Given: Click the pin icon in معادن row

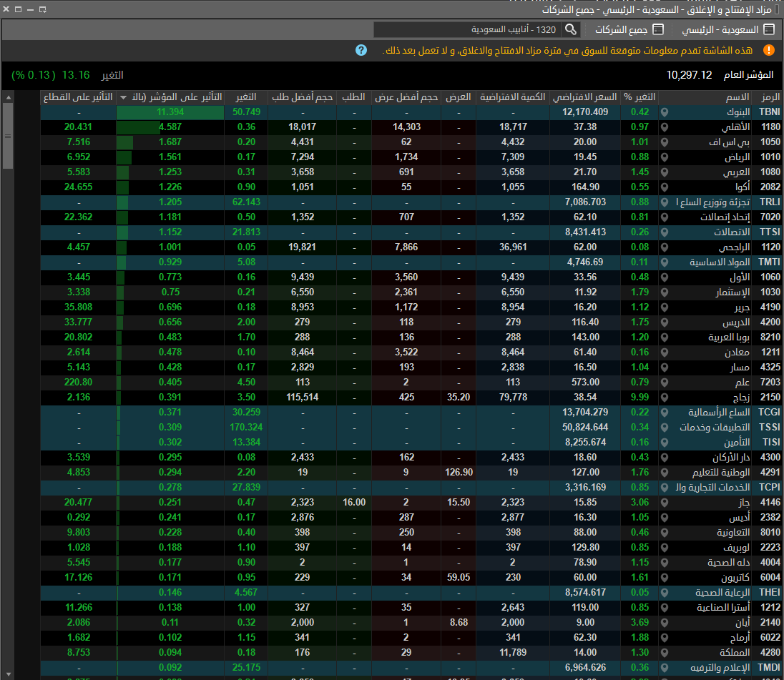Looking at the screenshot, I should tap(665, 353).
